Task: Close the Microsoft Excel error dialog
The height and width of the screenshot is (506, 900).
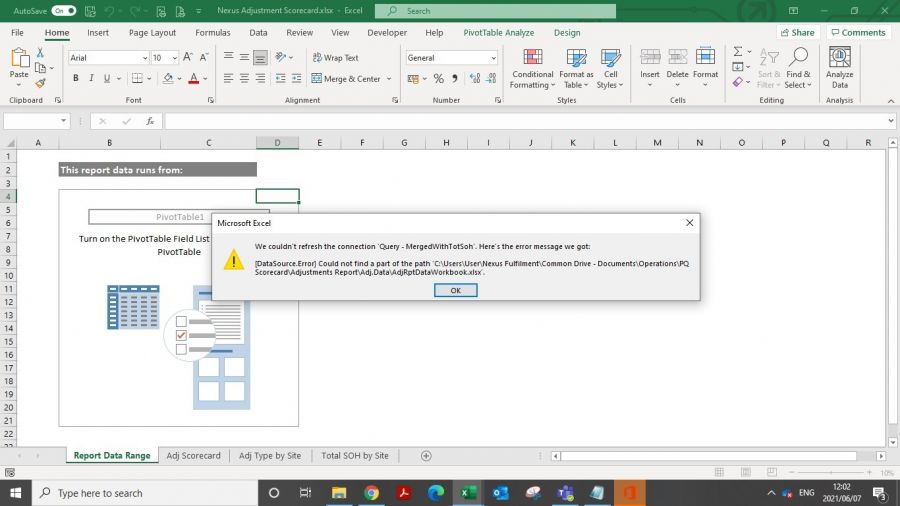Action: coord(689,223)
